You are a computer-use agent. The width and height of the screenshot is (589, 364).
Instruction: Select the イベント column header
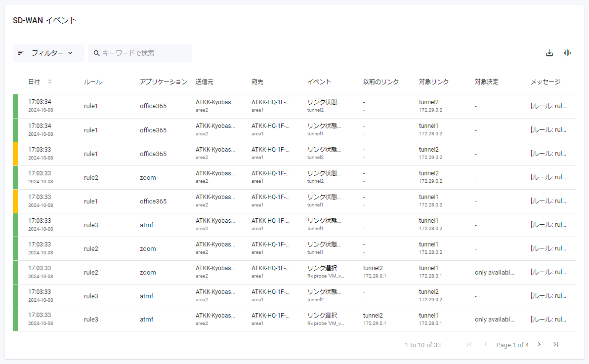coord(319,82)
